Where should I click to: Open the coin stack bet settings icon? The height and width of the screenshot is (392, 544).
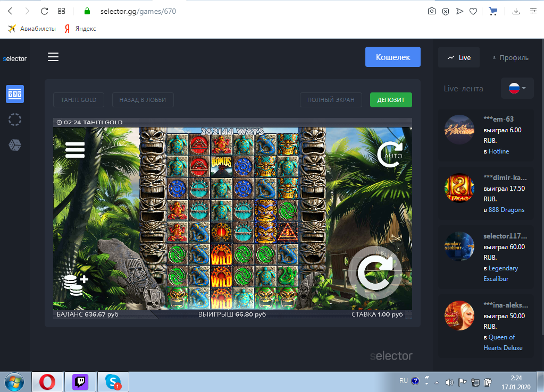76,285
